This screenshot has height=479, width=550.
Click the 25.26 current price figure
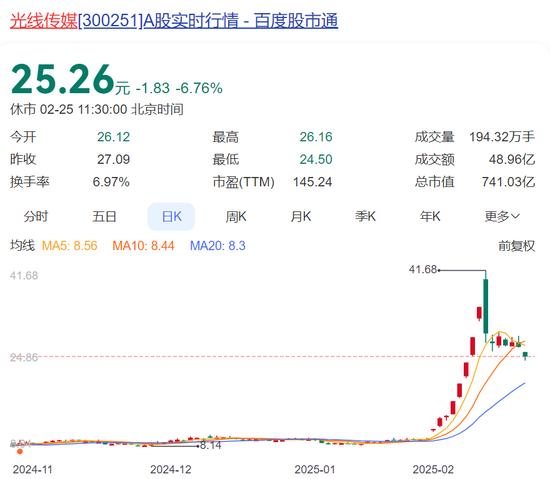click(63, 79)
